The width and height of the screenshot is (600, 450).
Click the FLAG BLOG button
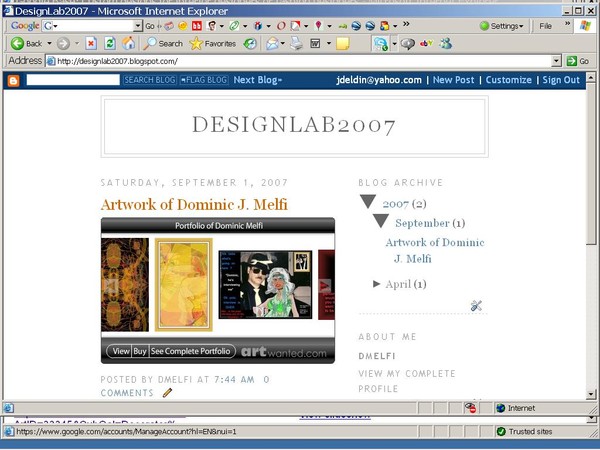pyautogui.click(x=204, y=80)
